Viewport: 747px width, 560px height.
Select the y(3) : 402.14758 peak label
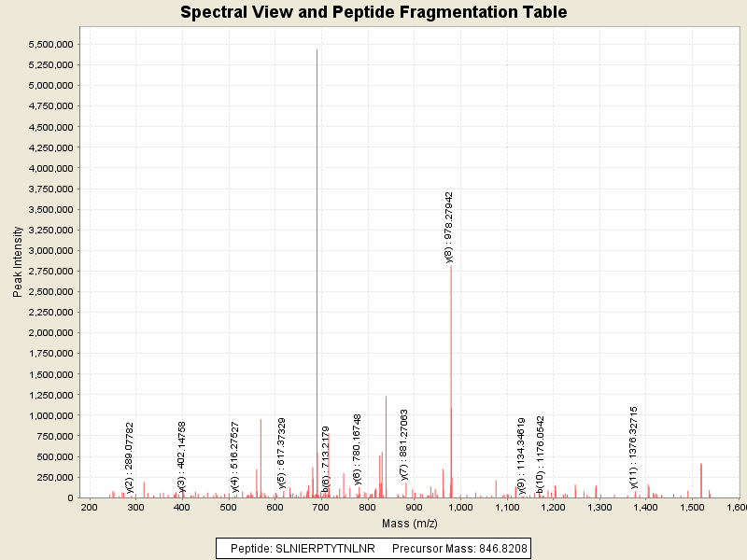pos(182,455)
